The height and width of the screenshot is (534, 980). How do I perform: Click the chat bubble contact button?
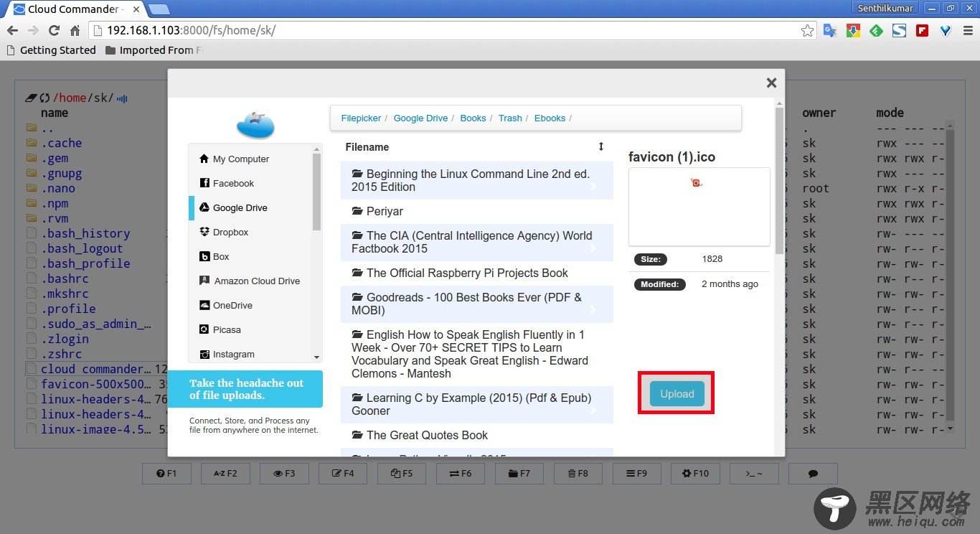tap(813, 474)
